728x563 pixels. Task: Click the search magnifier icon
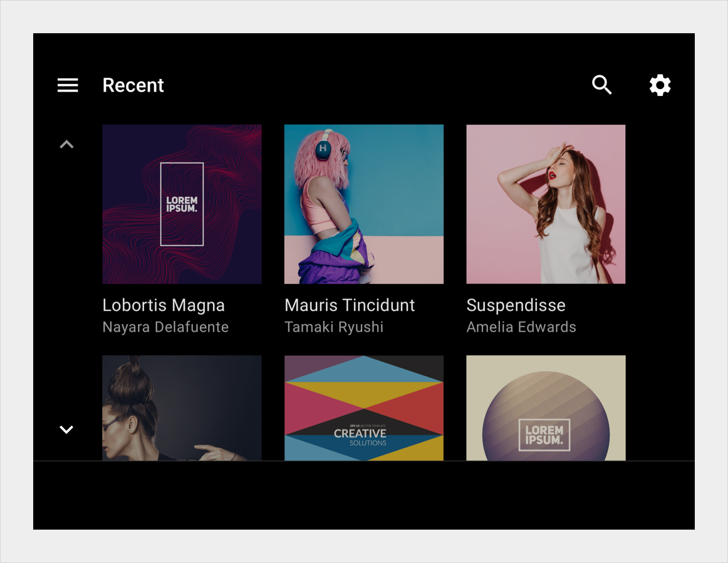point(601,85)
